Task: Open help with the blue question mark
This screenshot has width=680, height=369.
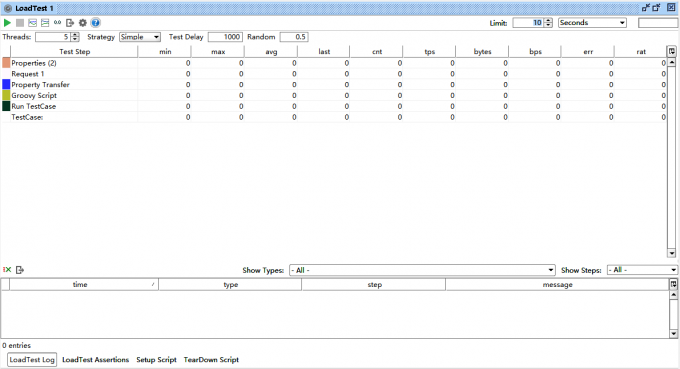Action: [95, 23]
